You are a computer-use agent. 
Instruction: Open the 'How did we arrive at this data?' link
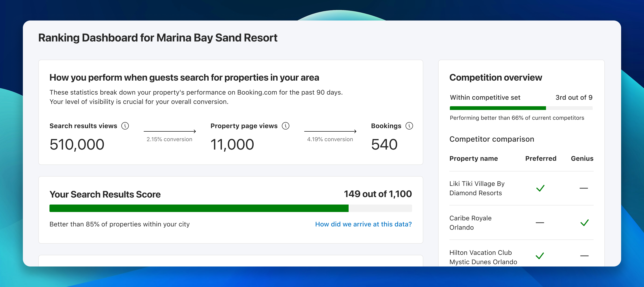click(x=363, y=224)
